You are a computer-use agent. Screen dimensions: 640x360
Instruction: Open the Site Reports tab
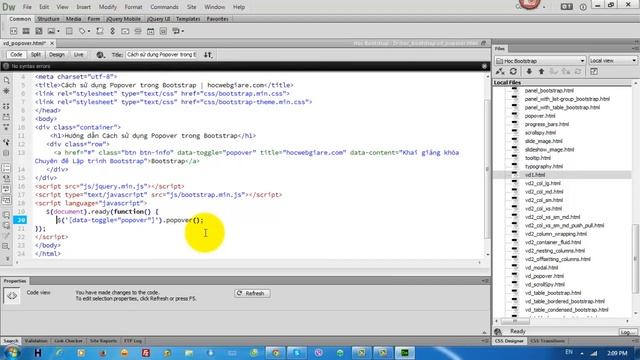pos(103,341)
